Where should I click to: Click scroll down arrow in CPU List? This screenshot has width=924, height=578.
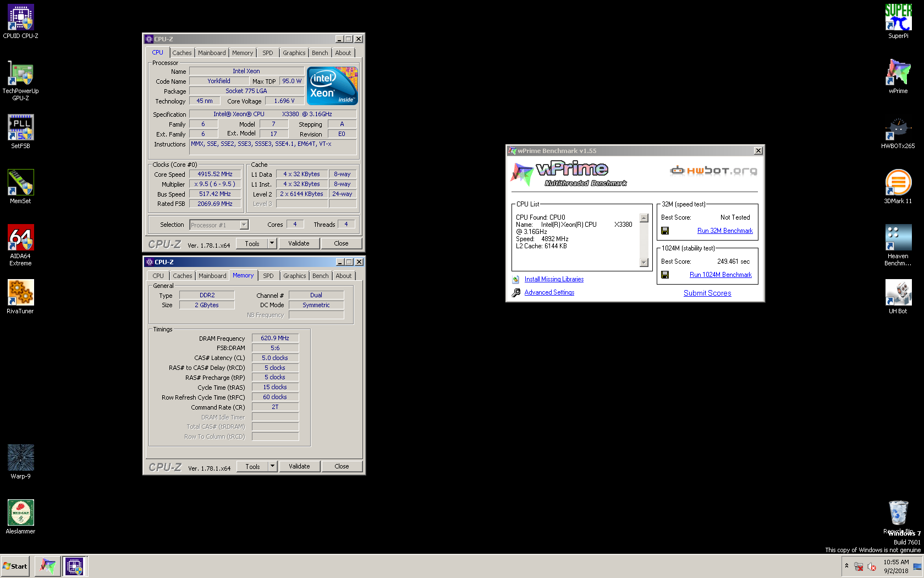coord(644,263)
